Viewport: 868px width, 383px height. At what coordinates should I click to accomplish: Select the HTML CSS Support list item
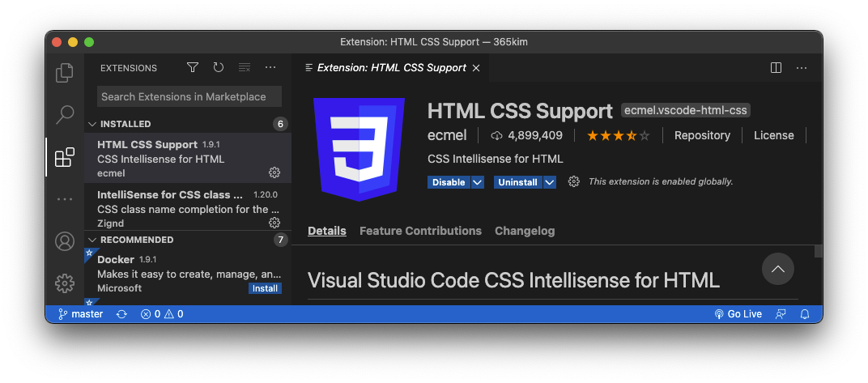point(188,158)
